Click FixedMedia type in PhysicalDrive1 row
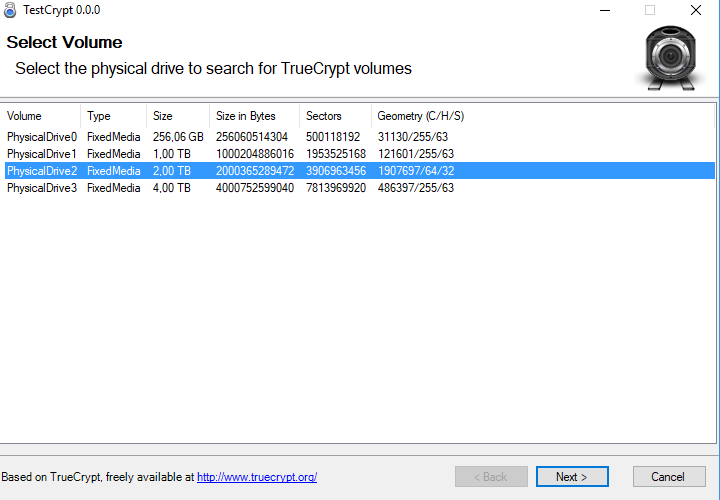This screenshot has width=720, height=500. pos(113,154)
